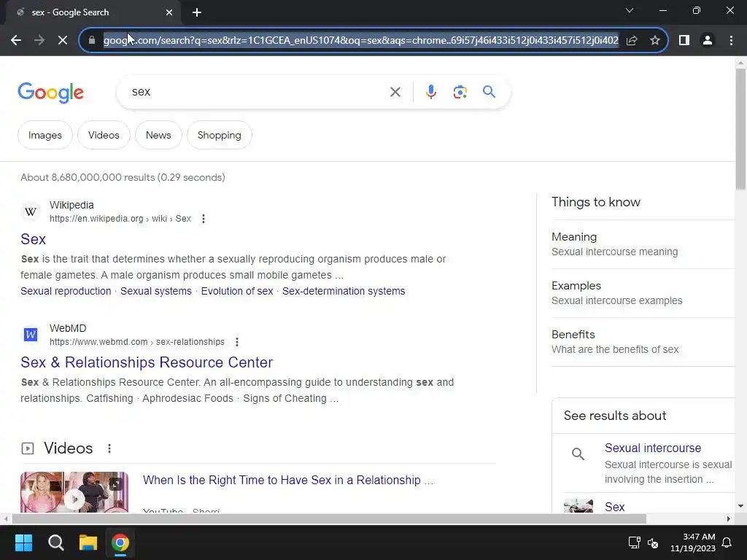Click the Google search input field
747x560 pixels.
(x=258, y=92)
